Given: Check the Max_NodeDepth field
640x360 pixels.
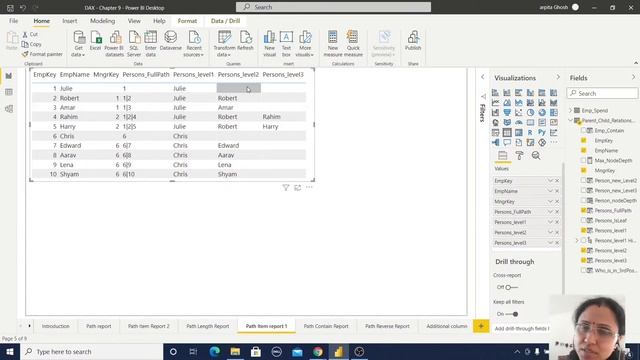Looking at the screenshot, I should (583, 160).
